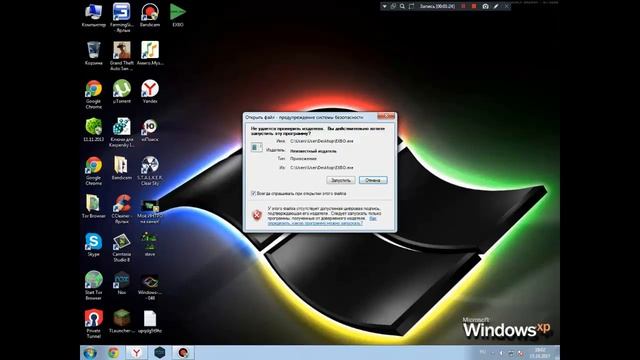
Task: Select the Bandicam red recorder shortcut
Action: coord(150,15)
